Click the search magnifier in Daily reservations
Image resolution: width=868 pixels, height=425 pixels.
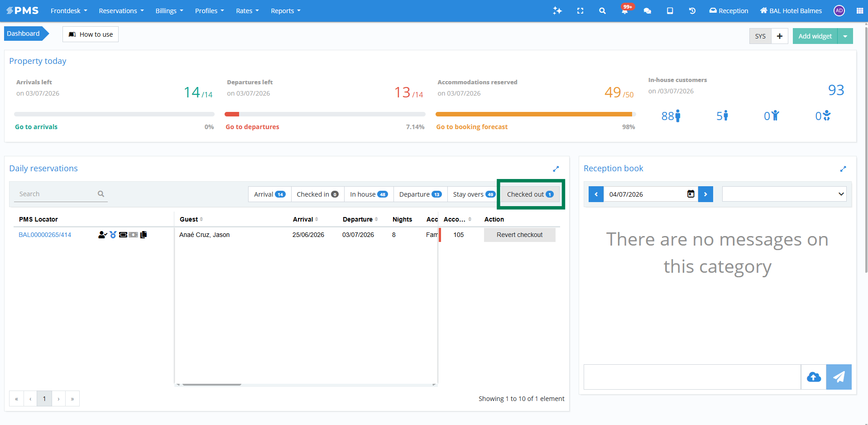coord(101,194)
